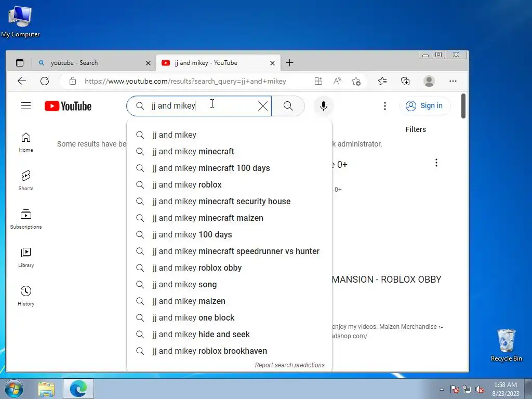Click the browser address bar URL
Screen dimensions: 532x399
pos(185,81)
